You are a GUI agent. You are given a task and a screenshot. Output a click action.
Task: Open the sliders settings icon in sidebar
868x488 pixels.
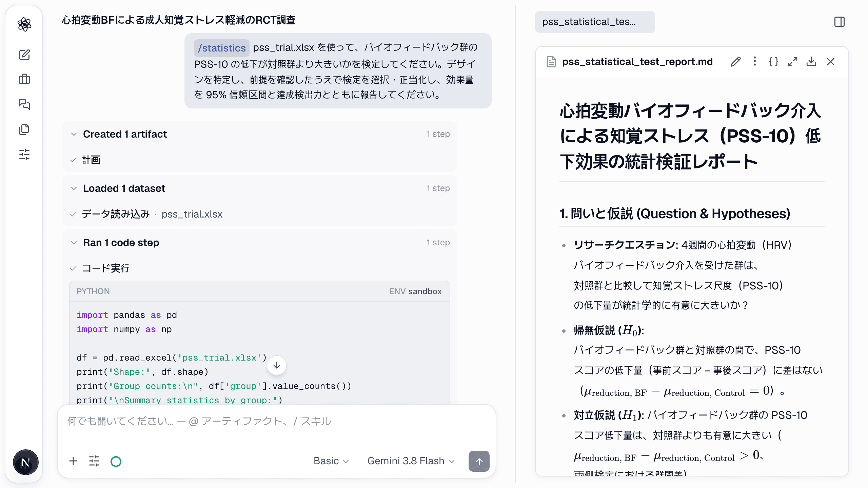pos(24,155)
